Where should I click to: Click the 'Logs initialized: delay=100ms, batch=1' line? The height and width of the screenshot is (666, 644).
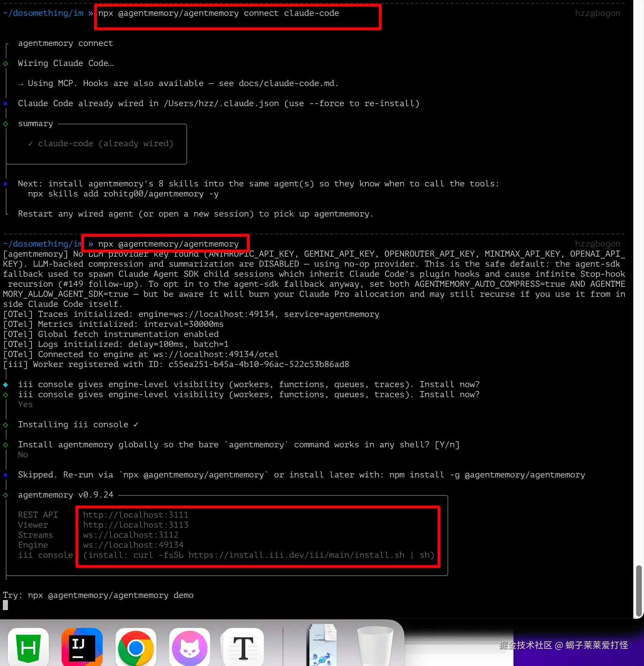pos(116,344)
